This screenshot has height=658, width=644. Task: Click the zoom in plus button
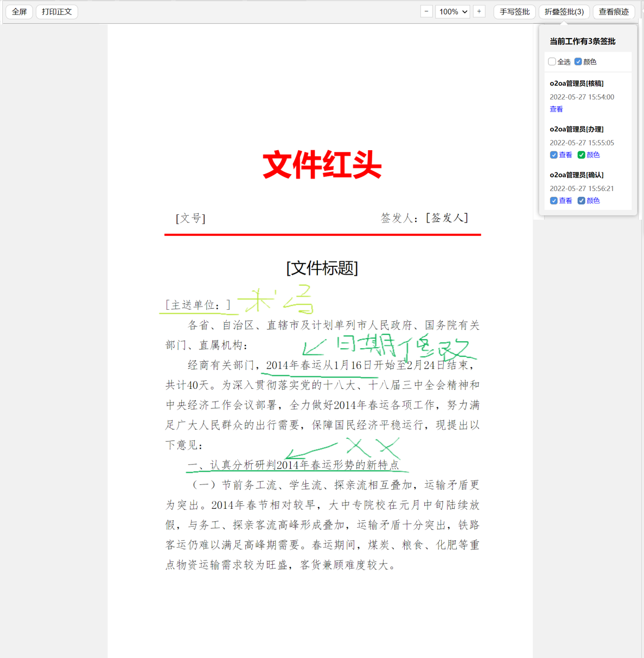[x=479, y=11]
